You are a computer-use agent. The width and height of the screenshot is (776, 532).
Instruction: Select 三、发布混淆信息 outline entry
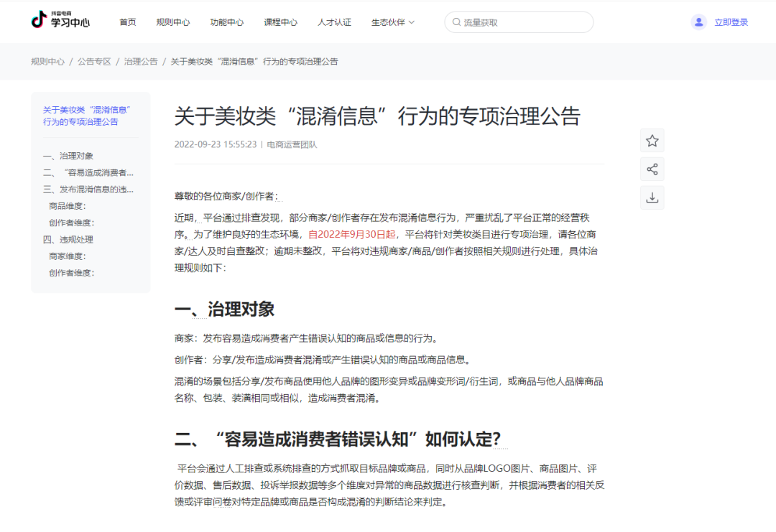[x=88, y=190]
